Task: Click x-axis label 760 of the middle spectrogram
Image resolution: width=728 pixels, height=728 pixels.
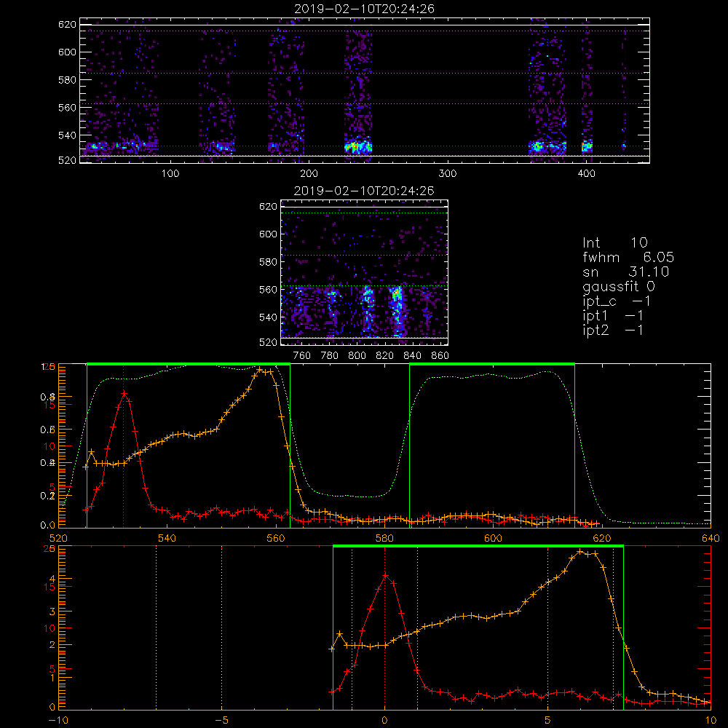Action: click(x=302, y=355)
